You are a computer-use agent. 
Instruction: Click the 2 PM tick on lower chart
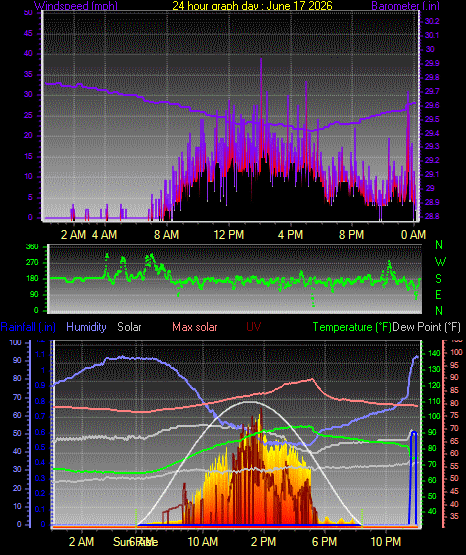click(263, 542)
